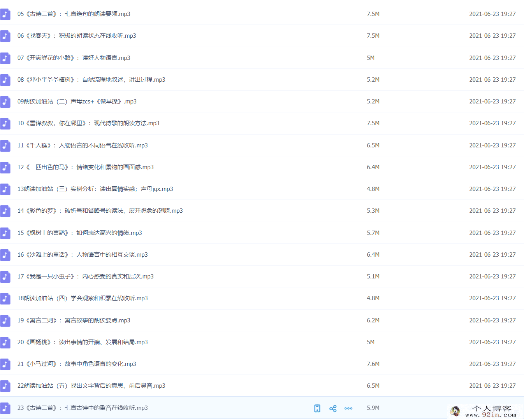
Task: Open 23《古诗二首》：七言古诗中的重音在线收听.mp3
Action: point(83,408)
